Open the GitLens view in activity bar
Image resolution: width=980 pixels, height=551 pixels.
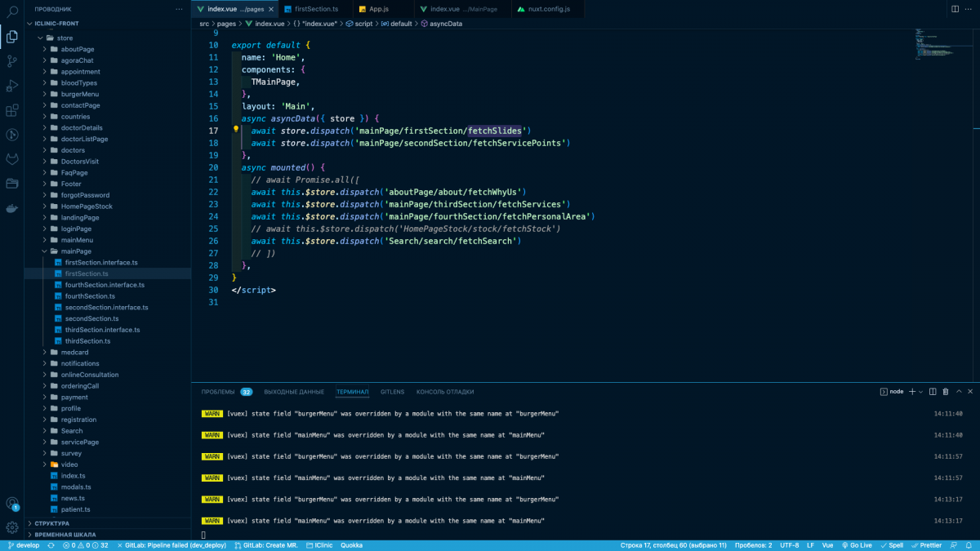pyautogui.click(x=12, y=135)
